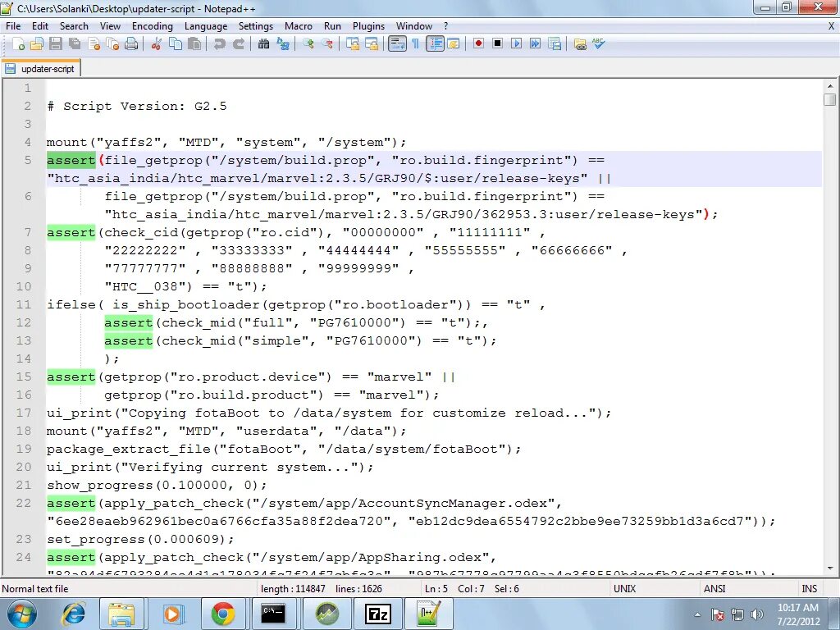Open the Language menu
Screen dimensions: 840x630
tap(206, 25)
